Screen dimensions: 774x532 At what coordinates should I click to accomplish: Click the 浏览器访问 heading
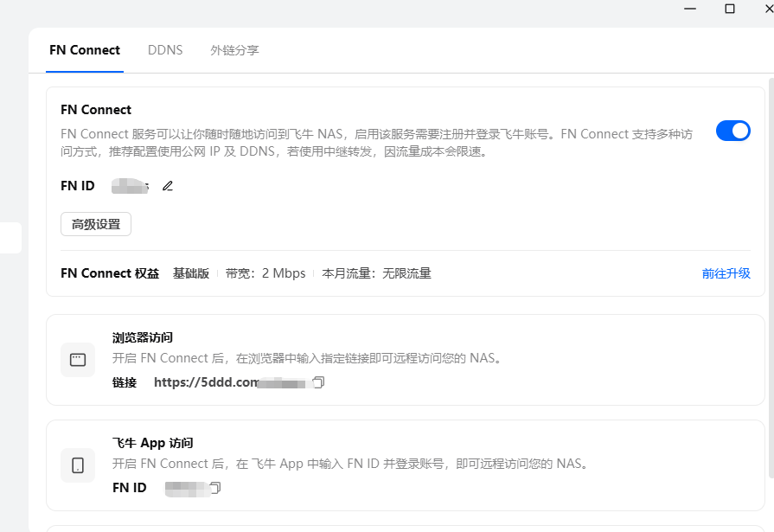point(142,338)
